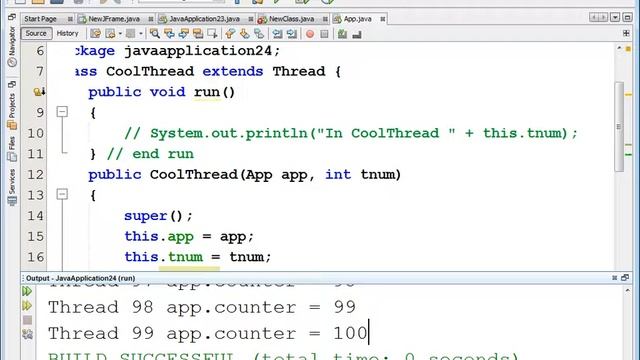Click Next Bookmark icon
This screenshot has height=360, width=640.
(244, 33)
